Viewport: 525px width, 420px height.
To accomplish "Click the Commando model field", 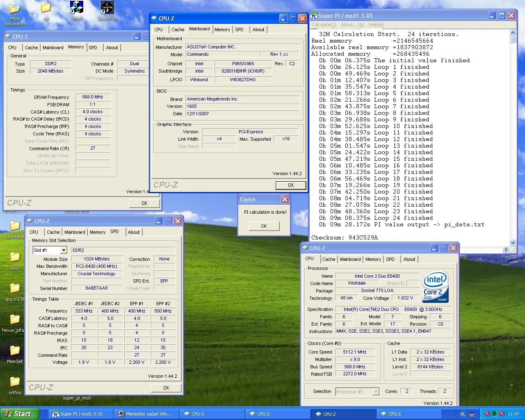I will pyautogui.click(x=222, y=54).
